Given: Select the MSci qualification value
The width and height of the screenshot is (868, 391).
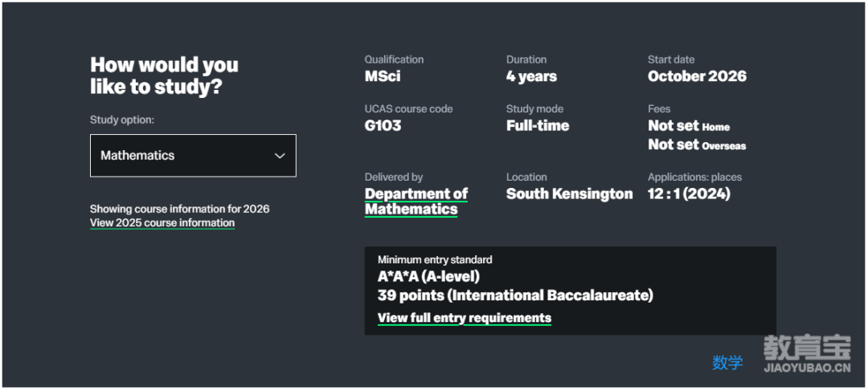Looking at the screenshot, I should [x=383, y=76].
